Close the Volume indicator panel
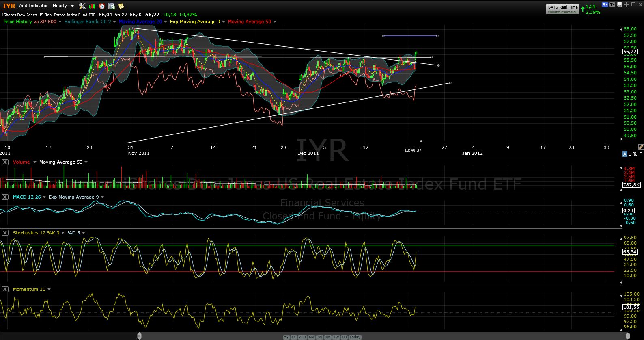The width and height of the screenshot is (644, 340). pos(5,162)
